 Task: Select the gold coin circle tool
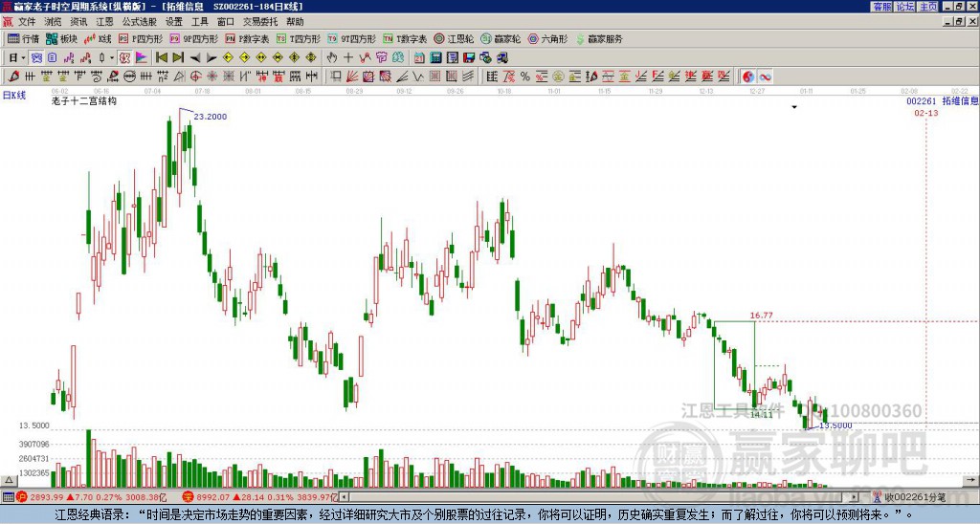[558, 76]
